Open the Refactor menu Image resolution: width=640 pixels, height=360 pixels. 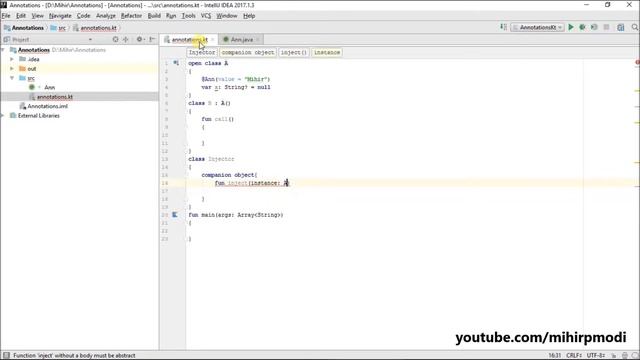(x=131, y=16)
